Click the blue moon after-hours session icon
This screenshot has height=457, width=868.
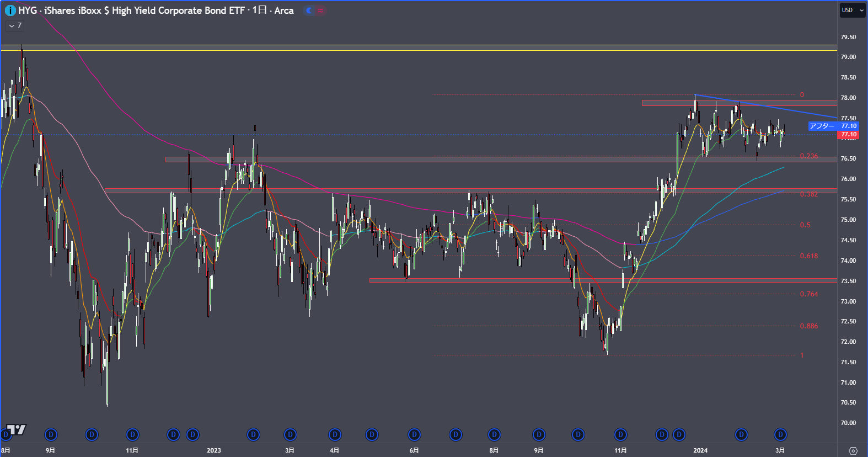click(x=309, y=10)
